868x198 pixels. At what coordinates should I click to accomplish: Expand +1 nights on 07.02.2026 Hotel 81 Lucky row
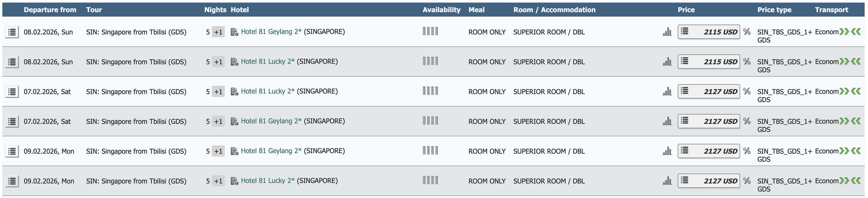point(218,92)
